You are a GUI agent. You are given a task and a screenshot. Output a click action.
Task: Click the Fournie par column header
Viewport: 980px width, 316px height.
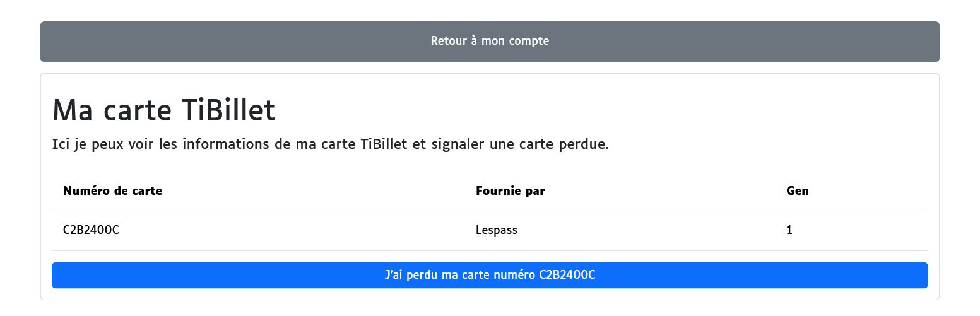[x=510, y=191]
